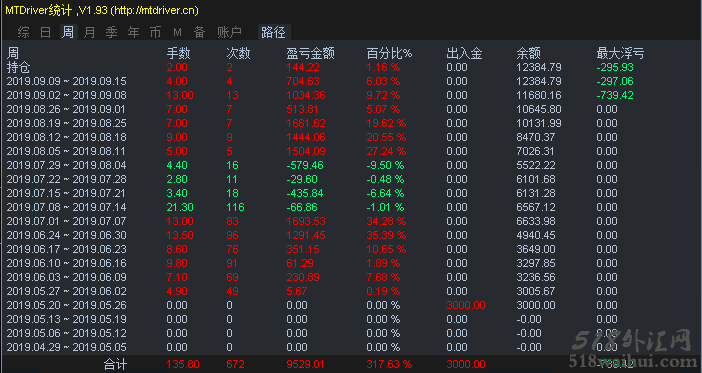Viewport: 702px width, 373px height.
Task: Select row 2019.09.09 ~ 2019.09.15
Action: coord(67,81)
